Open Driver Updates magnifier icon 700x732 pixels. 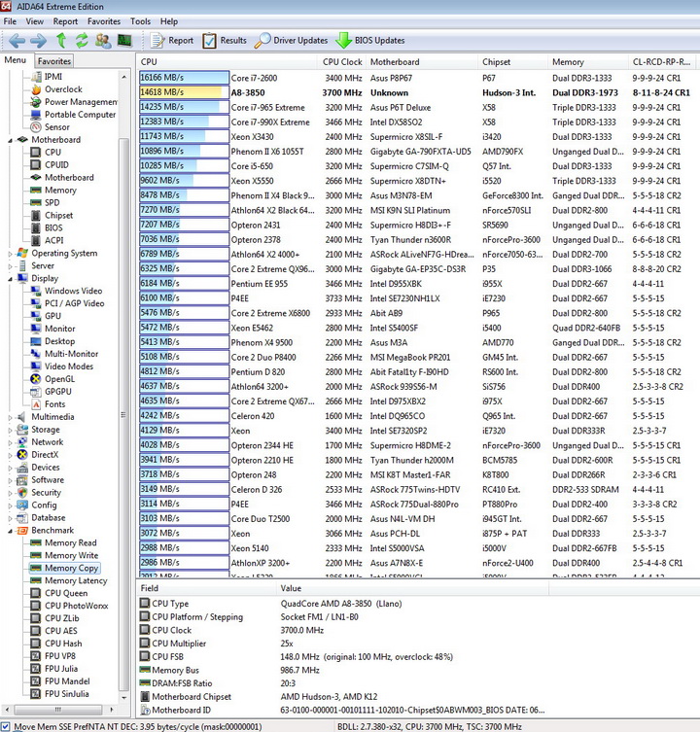click(262, 41)
